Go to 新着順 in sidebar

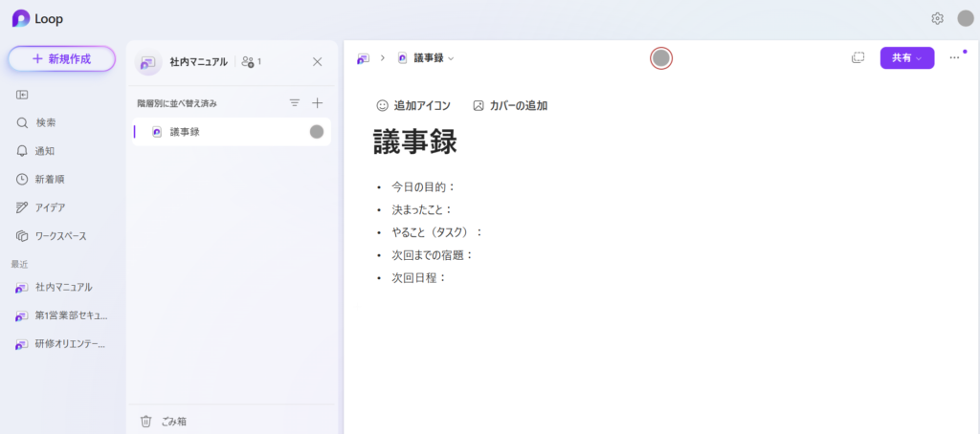click(x=49, y=179)
